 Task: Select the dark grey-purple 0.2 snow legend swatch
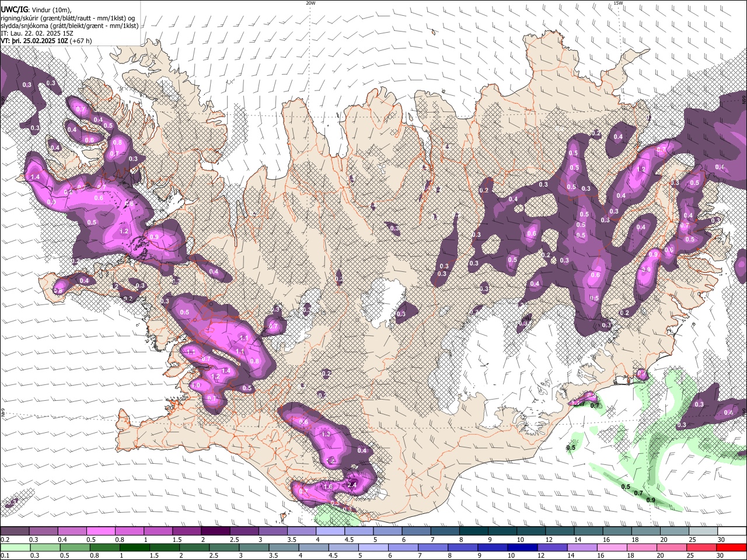[x=14, y=531]
